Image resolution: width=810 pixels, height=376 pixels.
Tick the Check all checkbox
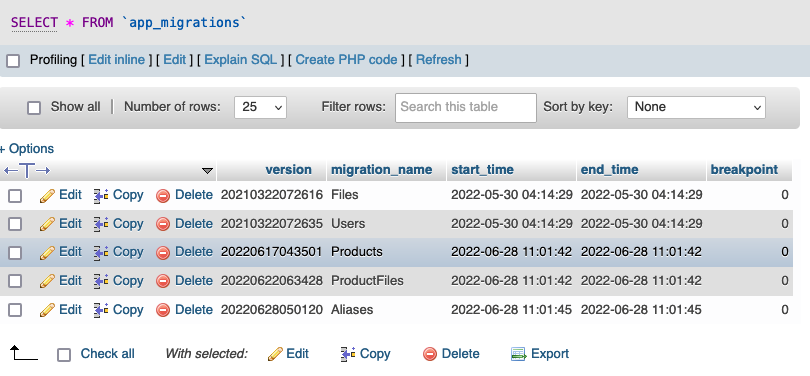point(64,355)
